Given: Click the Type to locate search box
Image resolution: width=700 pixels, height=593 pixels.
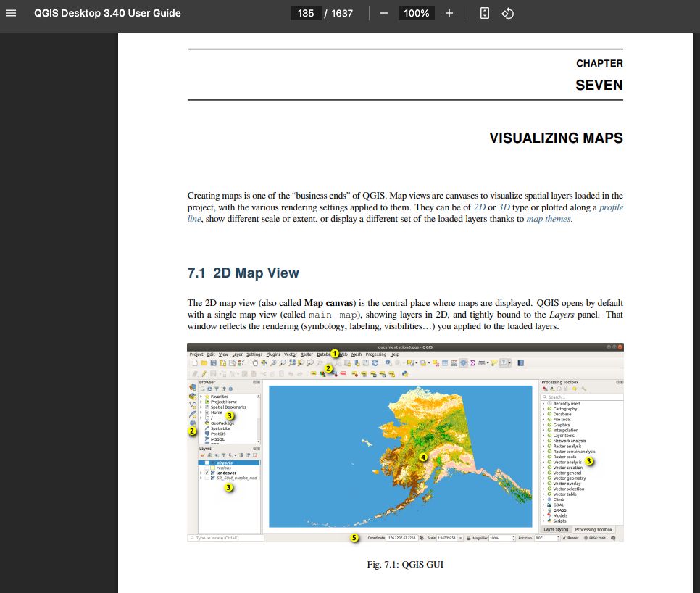Looking at the screenshot, I should tap(226, 538).
